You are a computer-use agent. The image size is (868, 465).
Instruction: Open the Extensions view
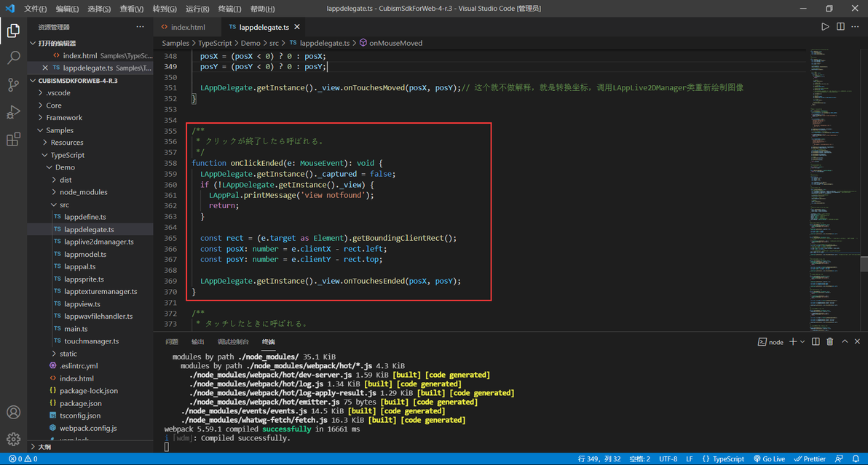tap(13, 139)
